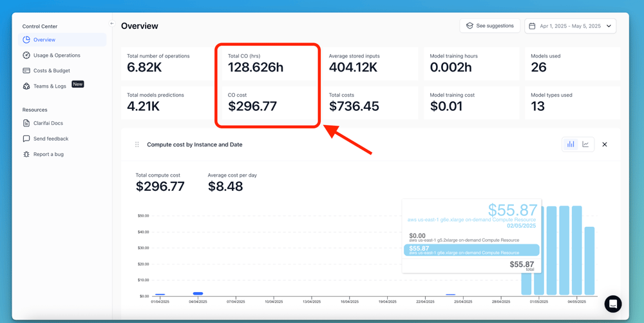Click the Teams & Logs icon
The image size is (644, 323).
click(26, 86)
